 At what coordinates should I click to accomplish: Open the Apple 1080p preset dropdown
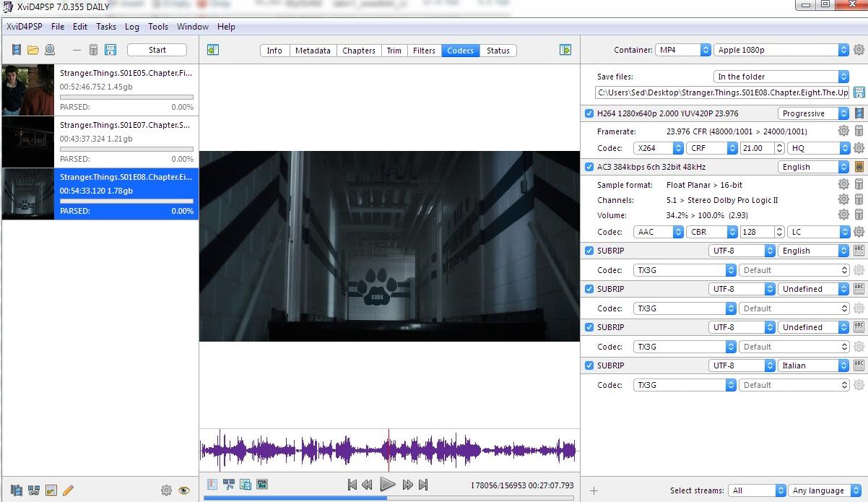point(781,50)
